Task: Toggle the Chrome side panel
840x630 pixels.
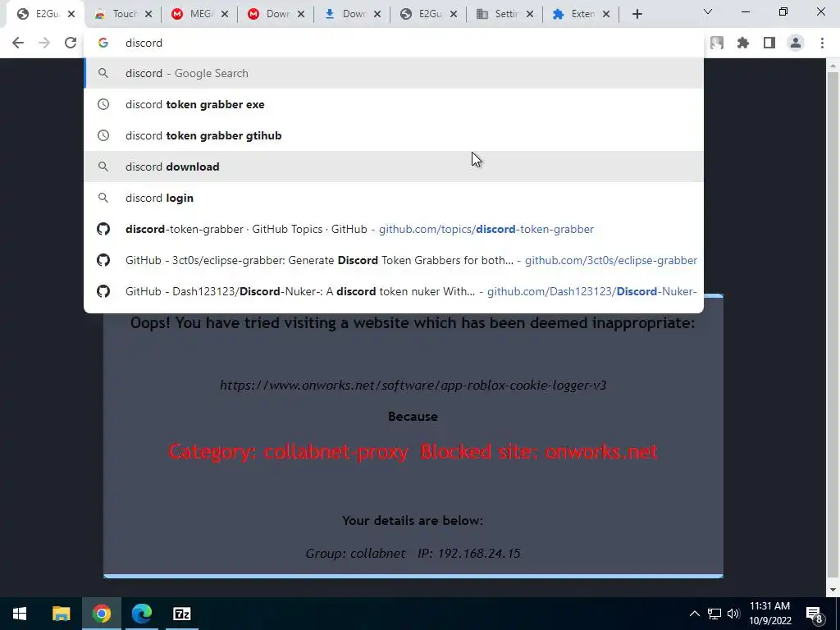Action: click(x=769, y=43)
